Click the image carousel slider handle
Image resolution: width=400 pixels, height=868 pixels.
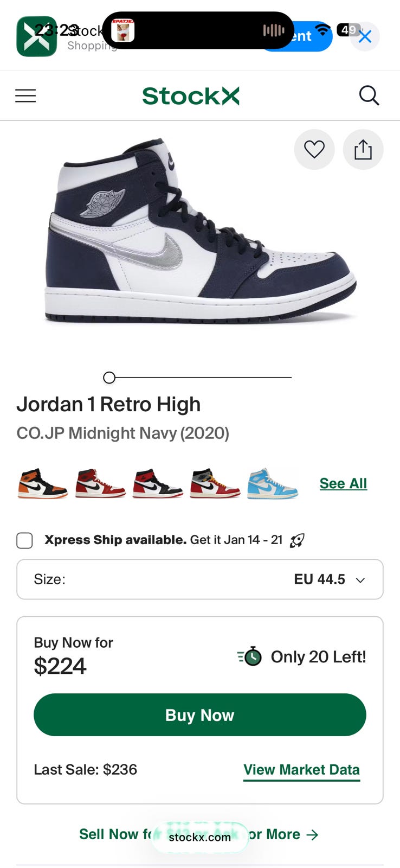pyautogui.click(x=109, y=378)
